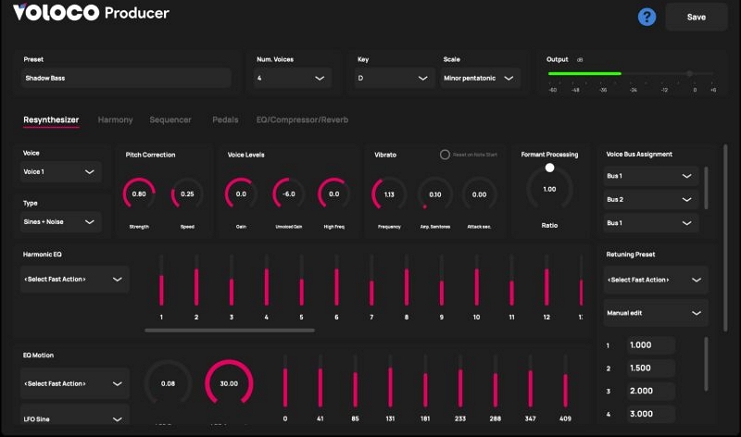
Task: Click the Unvoiced Gain knob at -6.0
Action: pyautogui.click(x=289, y=194)
